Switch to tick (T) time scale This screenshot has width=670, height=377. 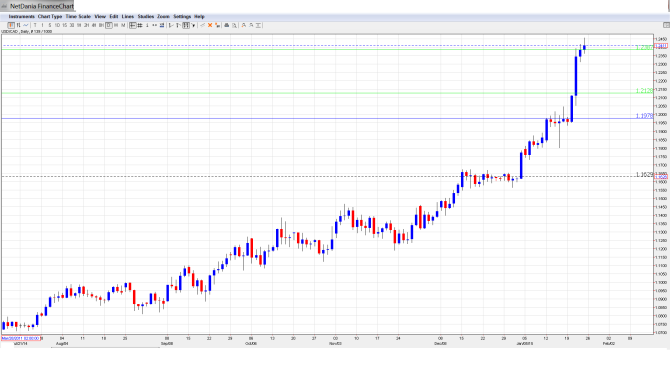point(35,26)
